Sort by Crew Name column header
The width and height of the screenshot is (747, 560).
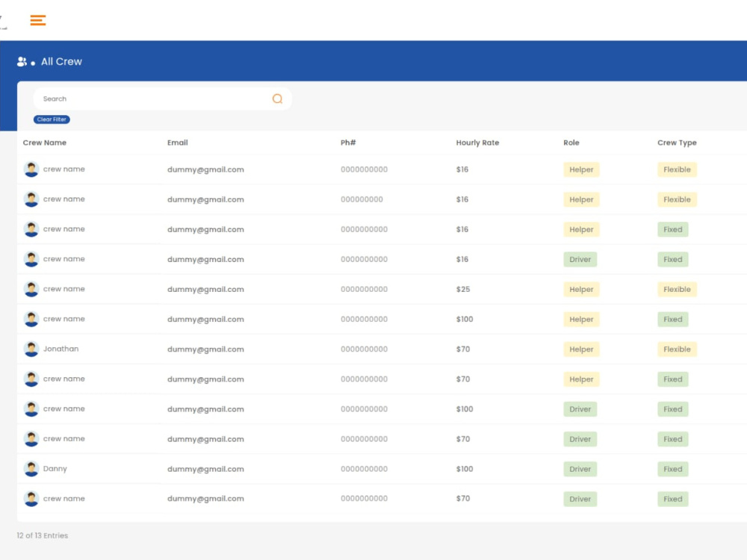click(x=45, y=143)
